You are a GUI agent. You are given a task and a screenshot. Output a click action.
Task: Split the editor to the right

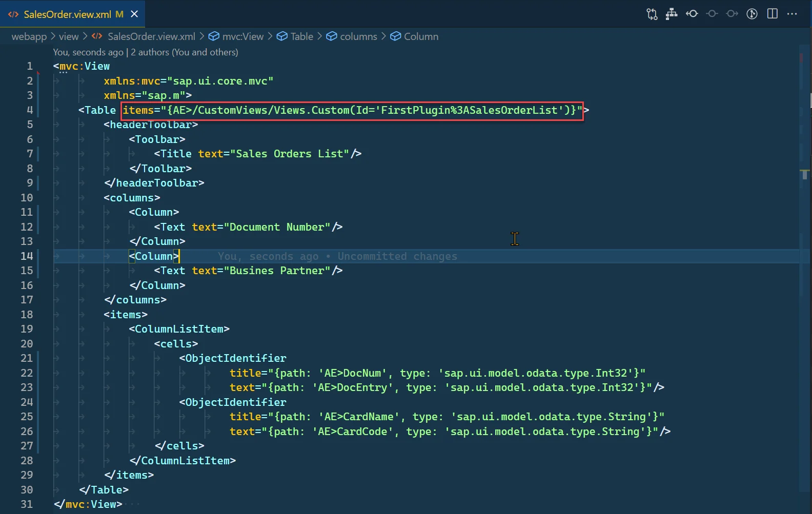(772, 14)
